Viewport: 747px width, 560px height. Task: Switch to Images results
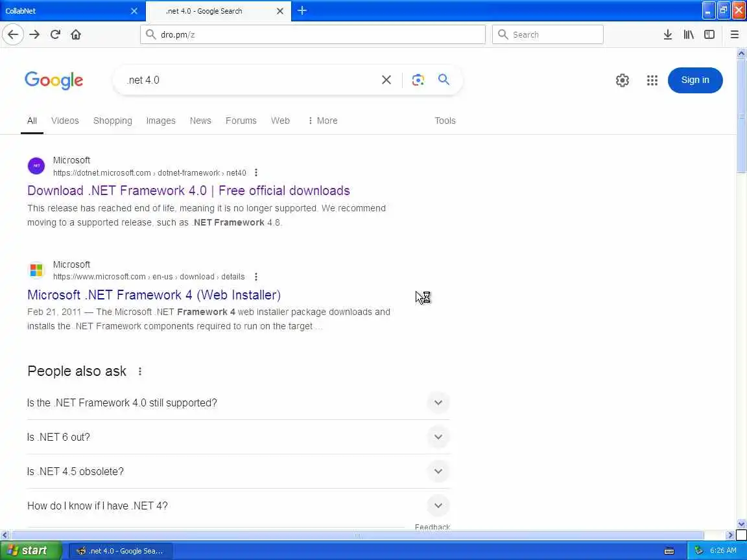[x=161, y=121]
